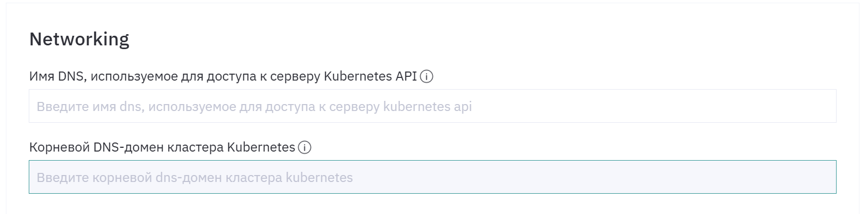Select placeholder 'Введите корневой dns-домен' text box
The height and width of the screenshot is (214, 868).
pyautogui.click(x=432, y=177)
